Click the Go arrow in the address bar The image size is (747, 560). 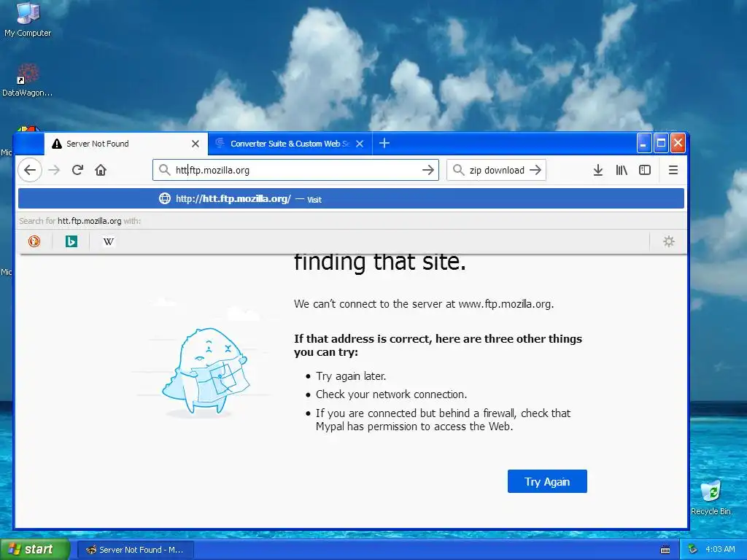[x=427, y=170]
